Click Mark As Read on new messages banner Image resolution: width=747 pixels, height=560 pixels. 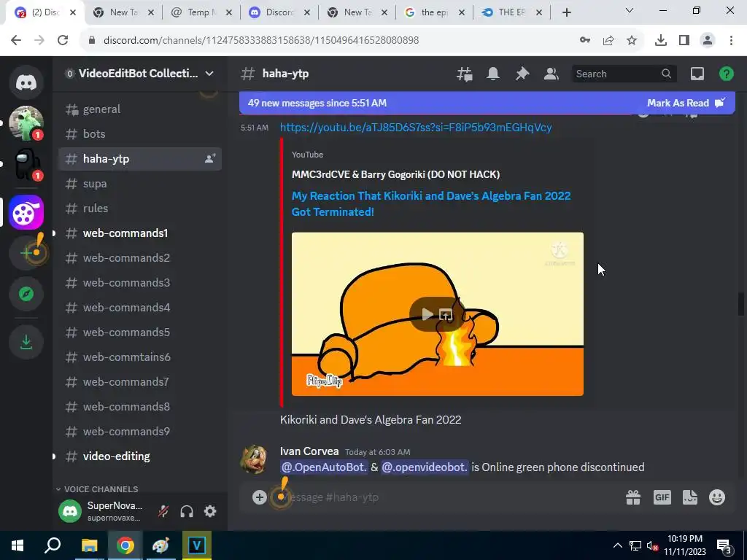(686, 103)
